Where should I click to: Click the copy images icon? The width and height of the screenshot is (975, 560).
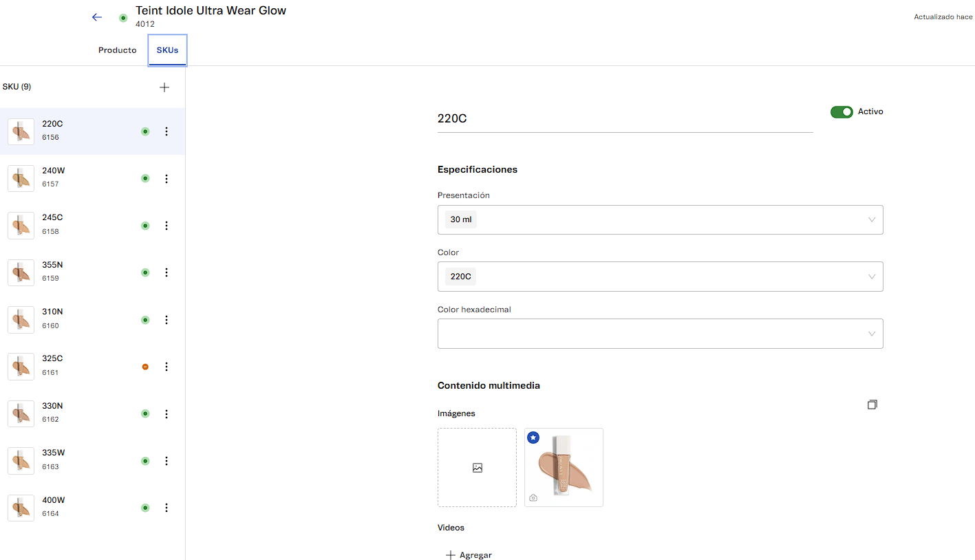[872, 405]
